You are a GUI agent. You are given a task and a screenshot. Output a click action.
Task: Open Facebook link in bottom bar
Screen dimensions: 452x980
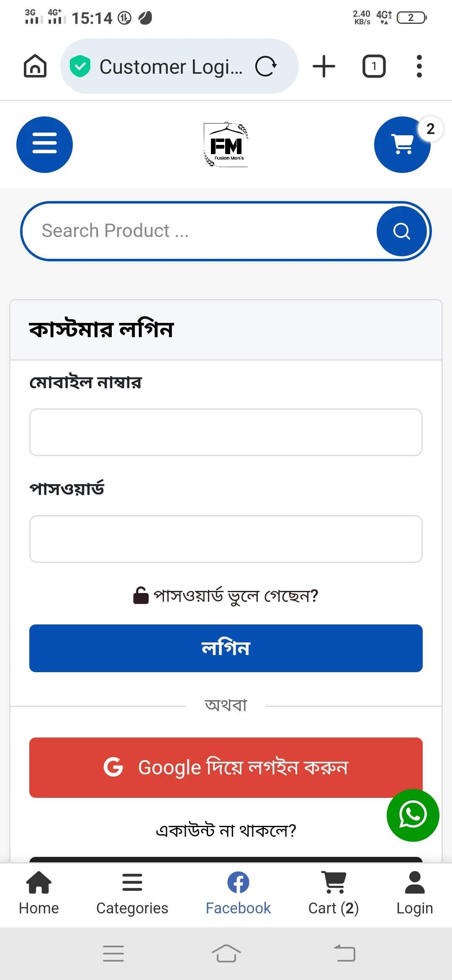238,893
